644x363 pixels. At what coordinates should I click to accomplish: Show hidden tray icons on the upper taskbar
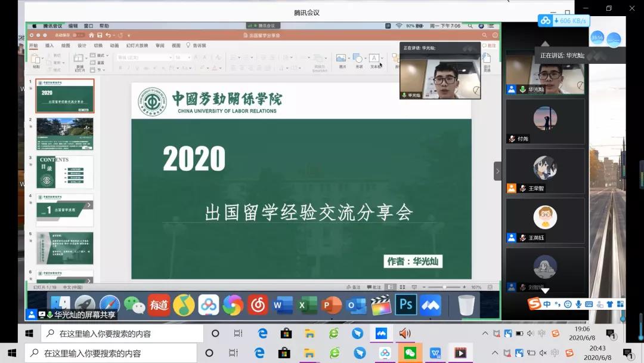click(485, 333)
